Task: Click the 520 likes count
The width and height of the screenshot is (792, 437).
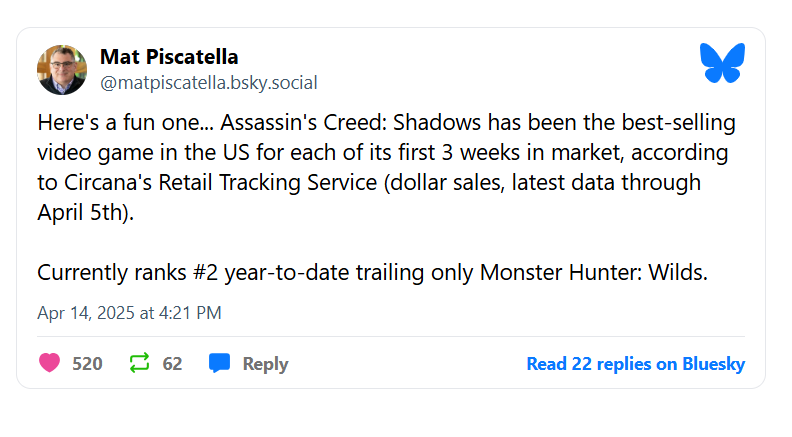Action: [x=87, y=364]
